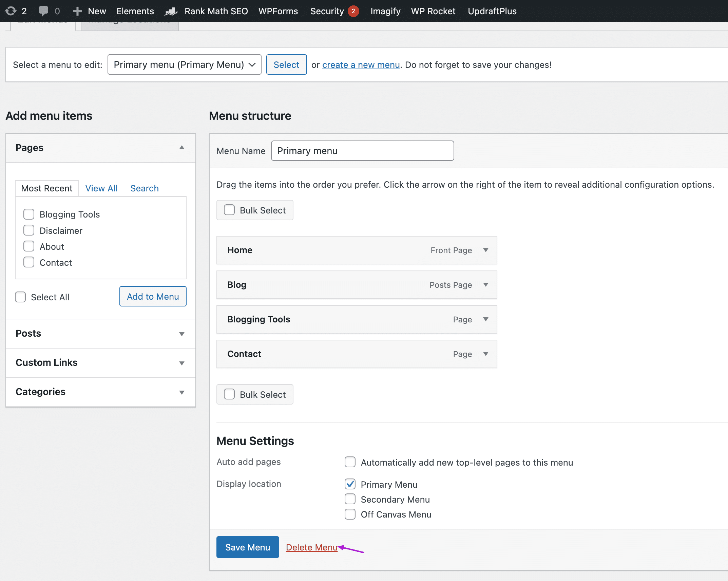
Task: Check the Disclaimer page checkbox
Action: click(29, 230)
